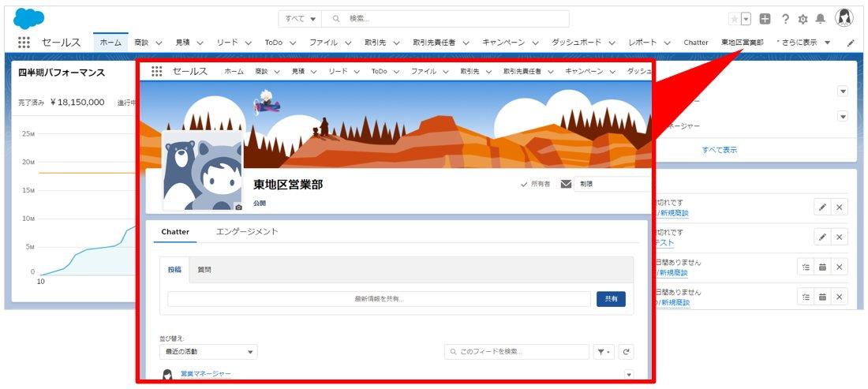Click the このフィードを検索 field
Viewport: 868px width, 389px height.
click(517, 352)
